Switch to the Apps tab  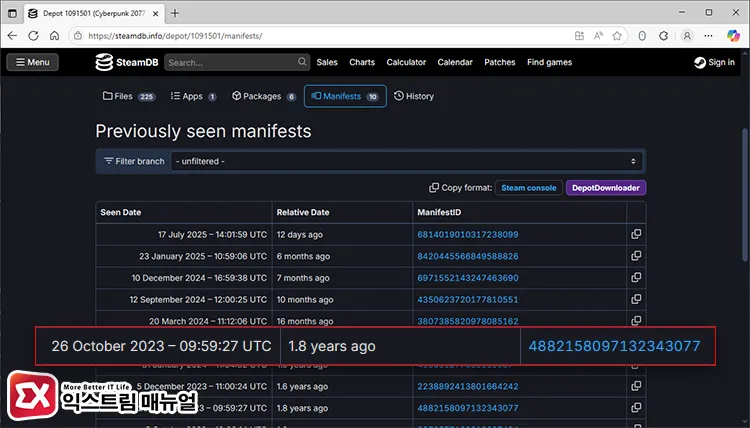pyautogui.click(x=193, y=96)
